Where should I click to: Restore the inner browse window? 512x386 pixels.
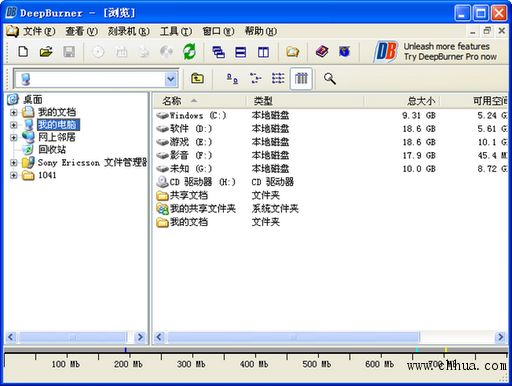tap(487, 31)
